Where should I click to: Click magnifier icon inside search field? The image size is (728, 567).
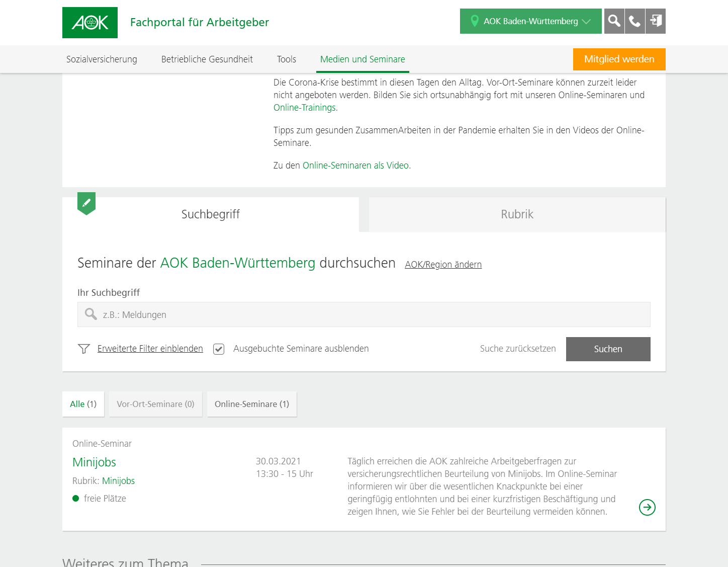(91, 314)
